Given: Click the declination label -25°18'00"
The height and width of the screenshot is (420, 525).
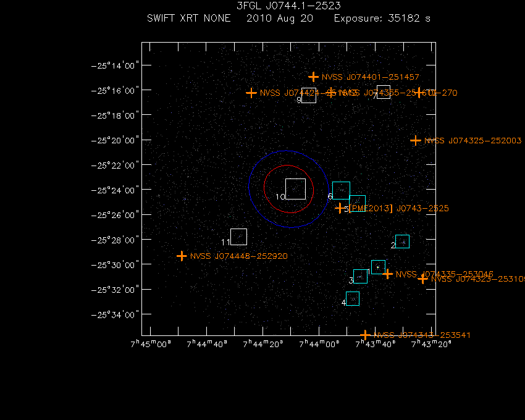Looking at the screenshot, I should pyautogui.click(x=115, y=115).
